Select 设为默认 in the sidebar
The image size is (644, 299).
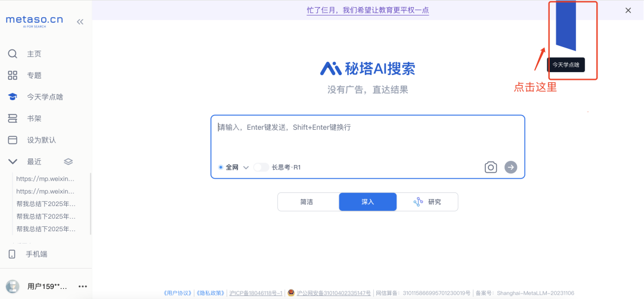42,141
